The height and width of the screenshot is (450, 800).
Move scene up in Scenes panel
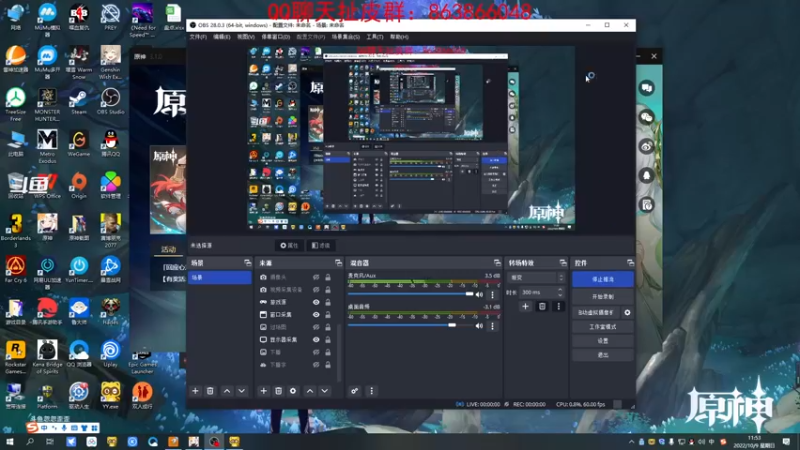tap(227, 391)
